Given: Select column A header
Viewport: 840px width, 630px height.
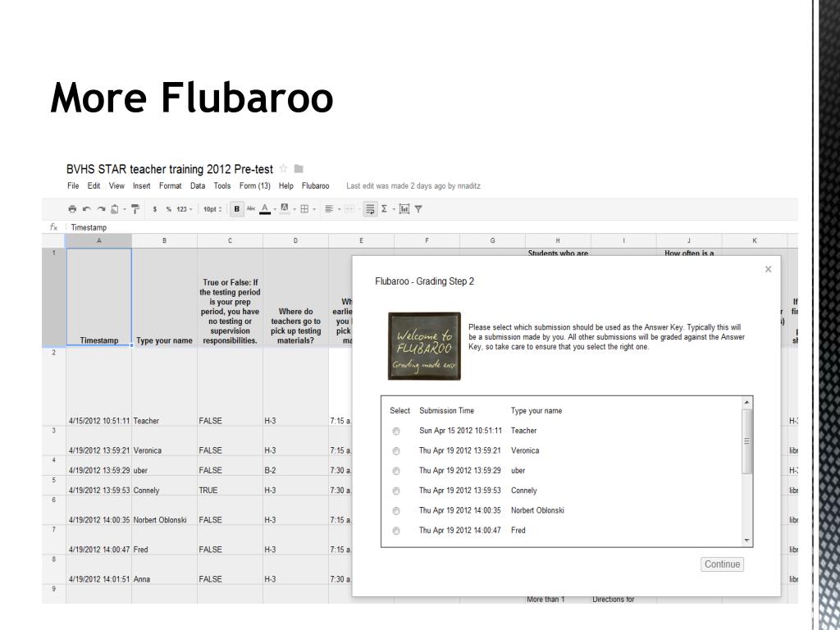Looking at the screenshot, I should [x=98, y=240].
